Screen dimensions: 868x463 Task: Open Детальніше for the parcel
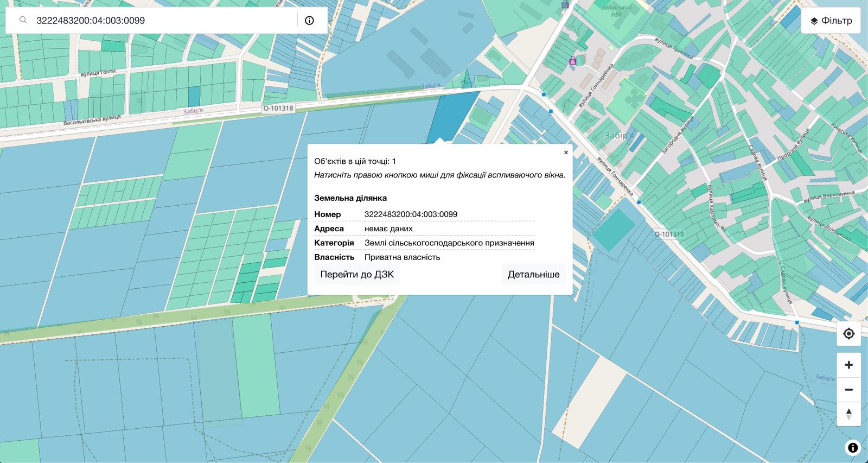pyautogui.click(x=533, y=274)
